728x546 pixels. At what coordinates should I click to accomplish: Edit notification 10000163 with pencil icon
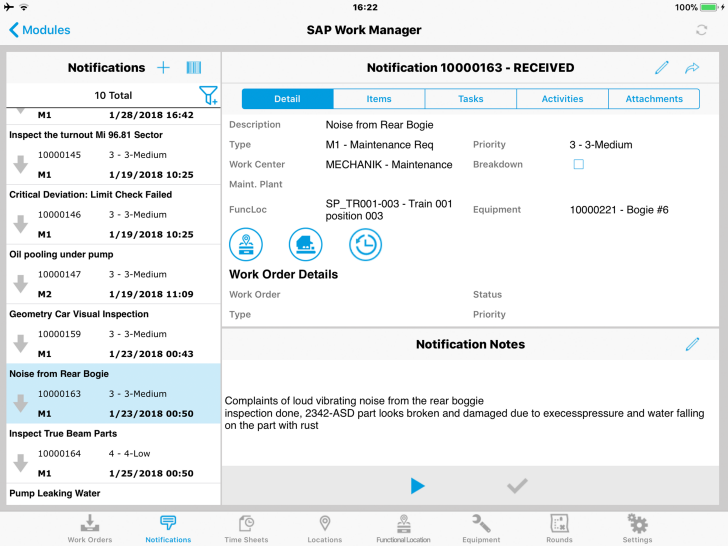[662, 68]
